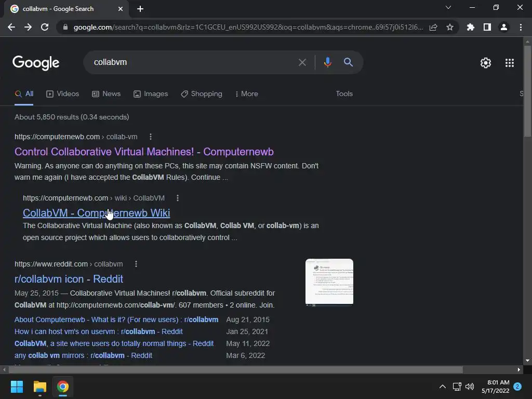Open File Explorer from the taskbar

39,387
